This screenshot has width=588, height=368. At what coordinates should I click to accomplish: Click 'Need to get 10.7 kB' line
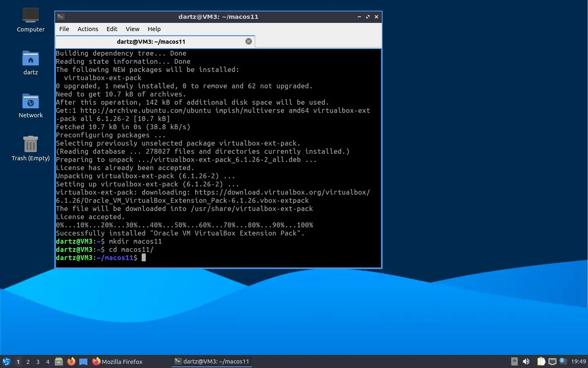pyautogui.click(x=121, y=94)
